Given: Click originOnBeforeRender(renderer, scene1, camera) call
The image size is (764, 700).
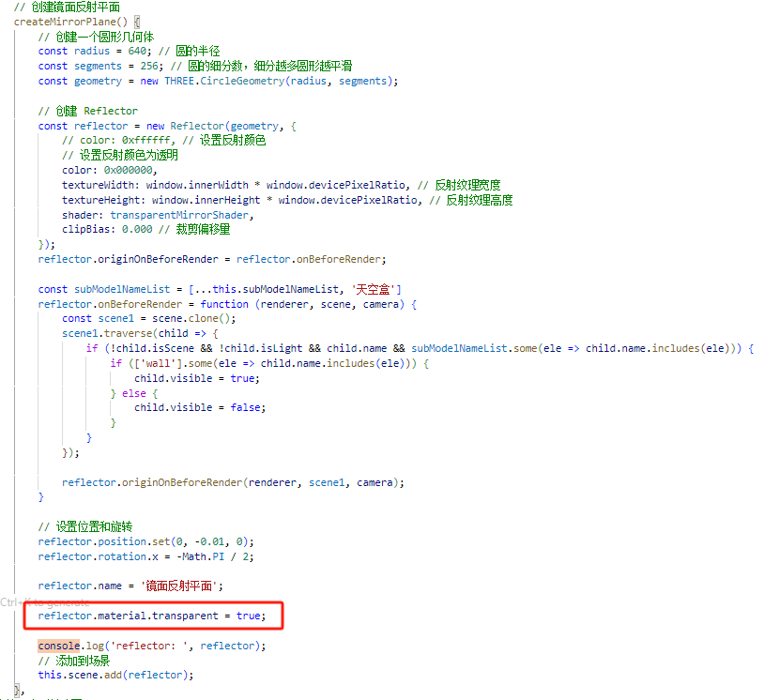Looking at the screenshot, I should (233, 482).
